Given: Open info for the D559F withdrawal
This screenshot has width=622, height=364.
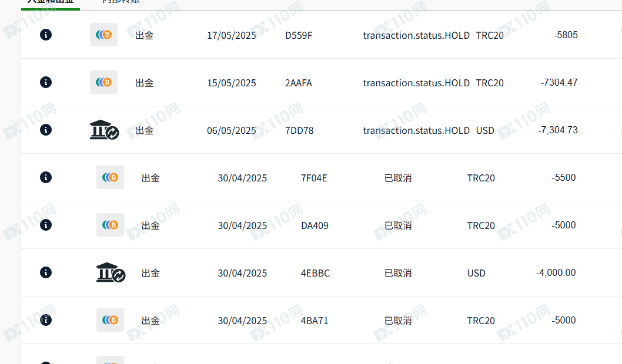Looking at the screenshot, I should pyautogui.click(x=46, y=35).
